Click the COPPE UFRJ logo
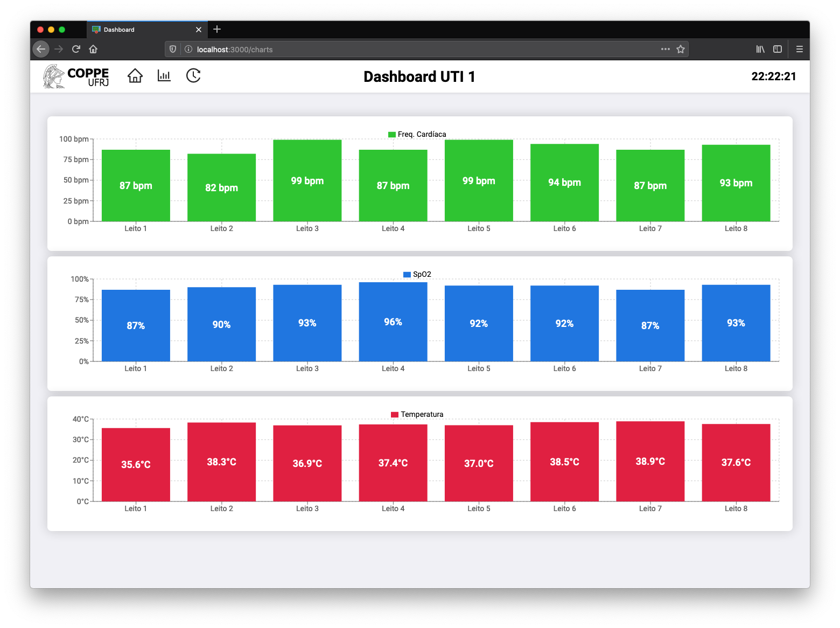Image resolution: width=840 pixels, height=628 pixels. 76,76
